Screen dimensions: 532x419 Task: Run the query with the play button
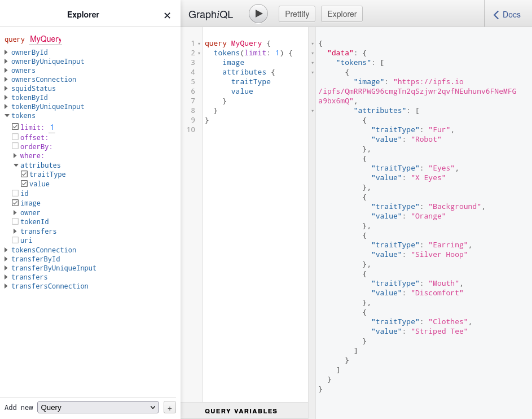(258, 14)
